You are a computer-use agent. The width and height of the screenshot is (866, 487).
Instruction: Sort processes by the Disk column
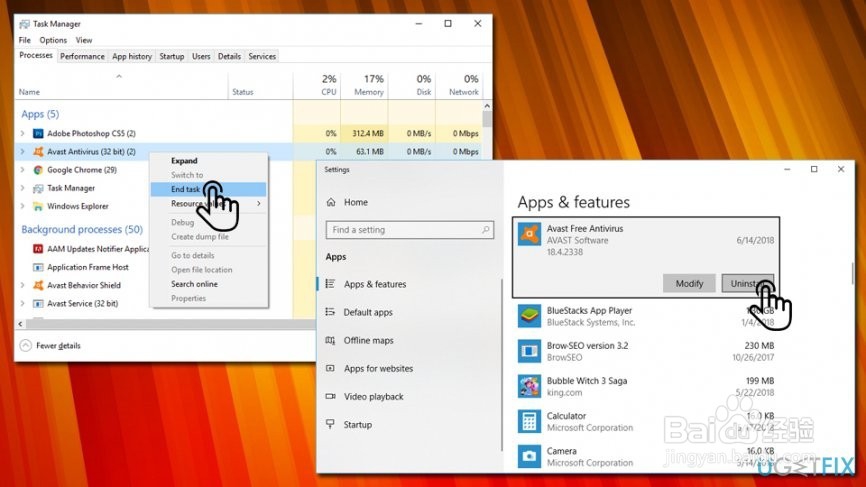tap(411, 85)
